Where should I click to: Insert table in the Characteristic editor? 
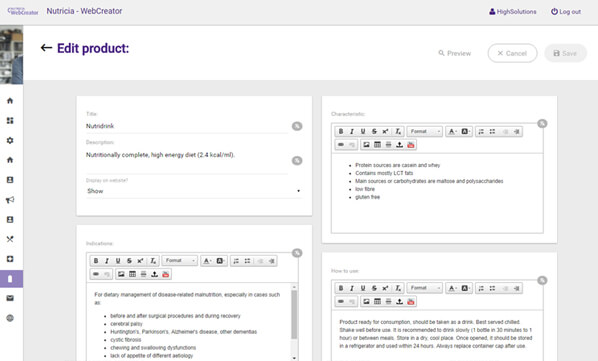pyautogui.click(x=377, y=144)
